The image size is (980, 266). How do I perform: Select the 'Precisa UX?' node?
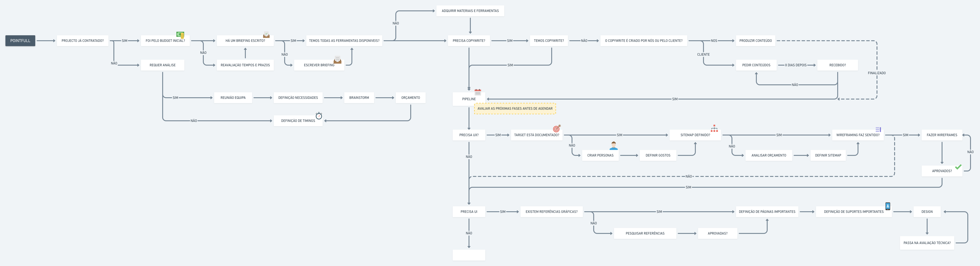(469, 135)
